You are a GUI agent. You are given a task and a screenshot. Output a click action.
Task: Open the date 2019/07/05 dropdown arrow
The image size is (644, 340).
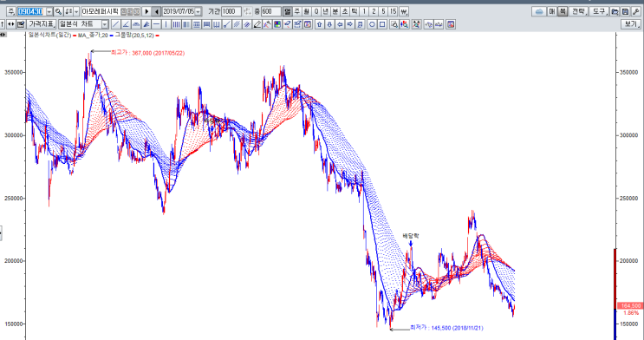click(x=198, y=11)
